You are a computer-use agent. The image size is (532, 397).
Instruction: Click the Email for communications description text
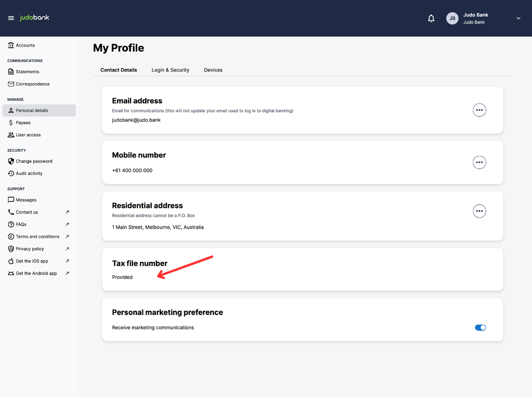click(203, 111)
